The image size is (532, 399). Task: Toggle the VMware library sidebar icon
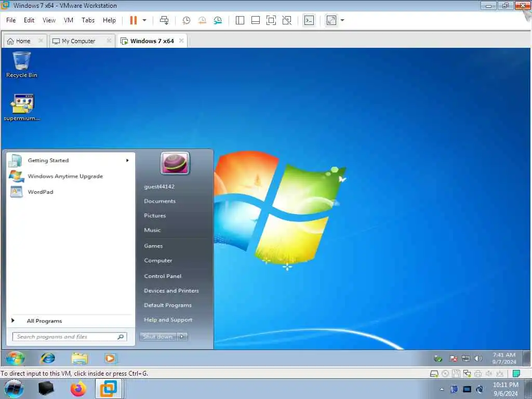240,20
